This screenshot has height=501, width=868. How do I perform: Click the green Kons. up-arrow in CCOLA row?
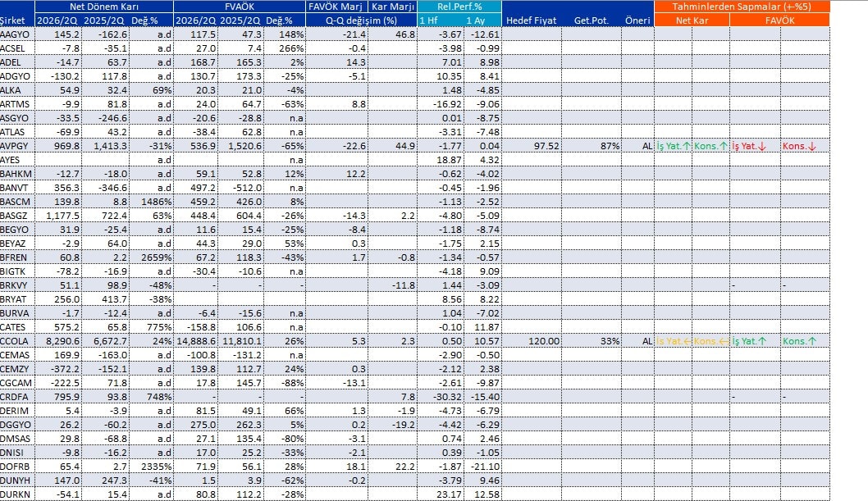tap(799, 341)
